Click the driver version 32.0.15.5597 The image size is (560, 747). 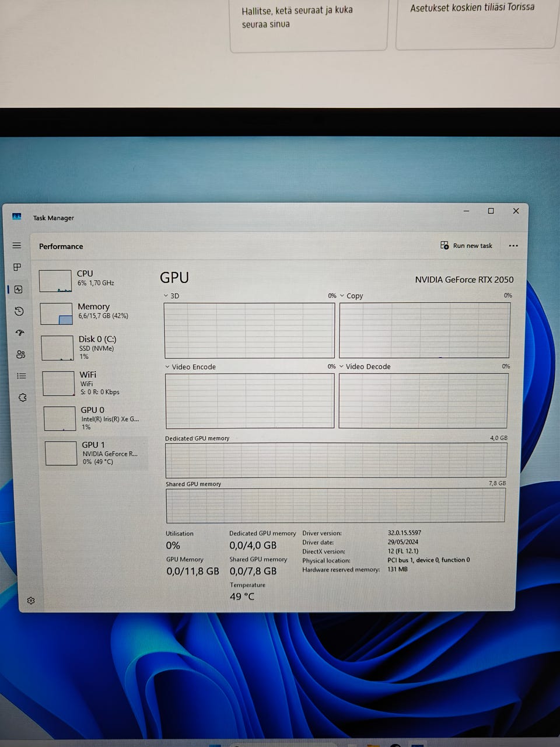click(x=404, y=533)
